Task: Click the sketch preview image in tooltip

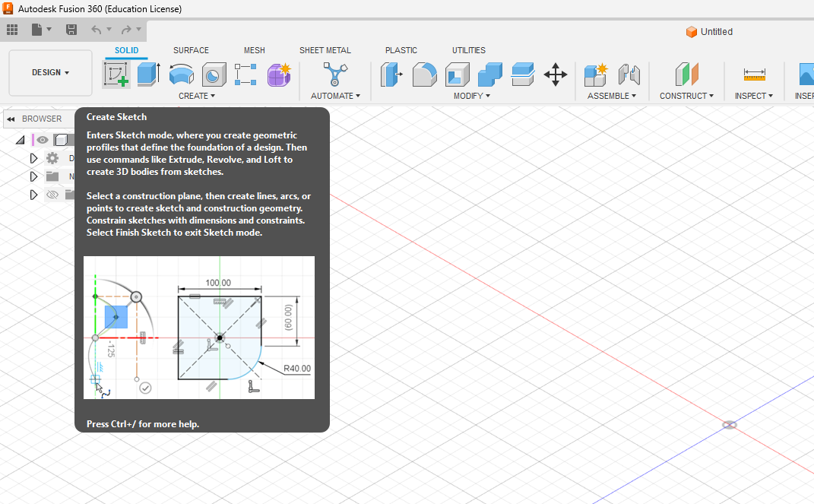Action: click(199, 328)
